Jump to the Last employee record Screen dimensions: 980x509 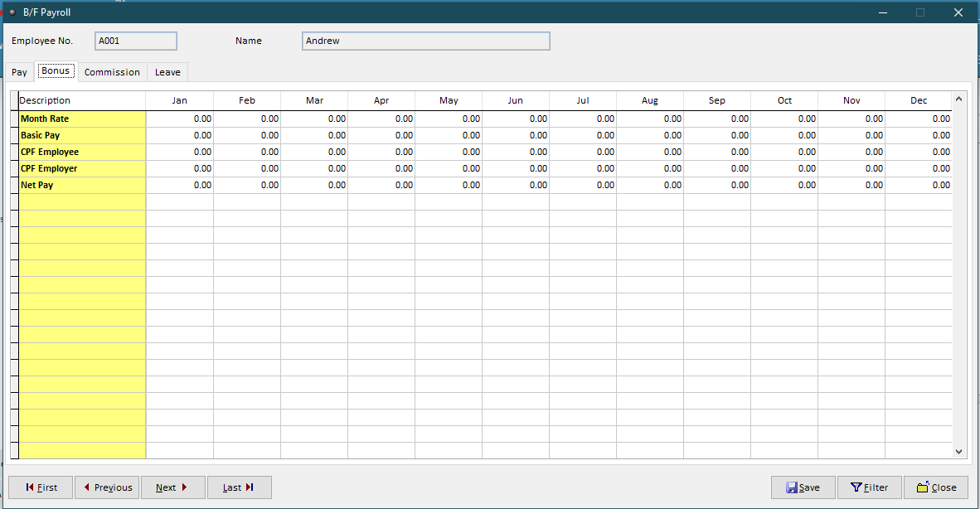pyautogui.click(x=239, y=487)
